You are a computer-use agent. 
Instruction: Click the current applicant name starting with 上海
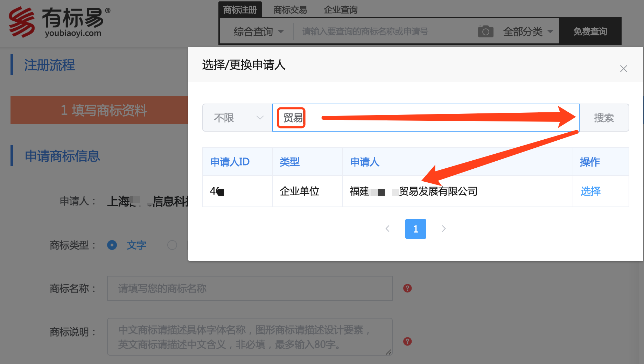click(x=148, y=201)
